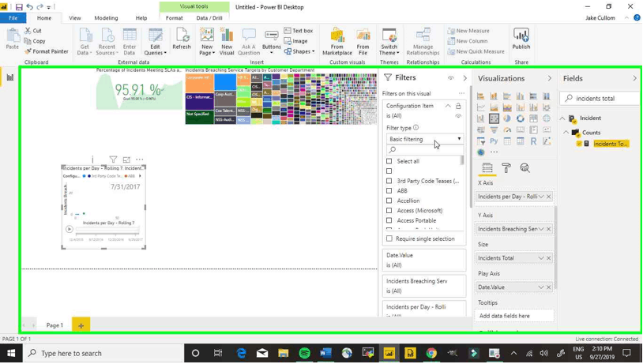Add a New Visual from ribbon

tap(227, 42)
